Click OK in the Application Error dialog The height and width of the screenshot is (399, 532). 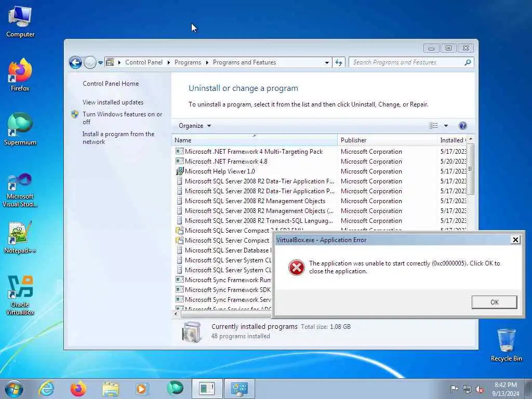495,302
